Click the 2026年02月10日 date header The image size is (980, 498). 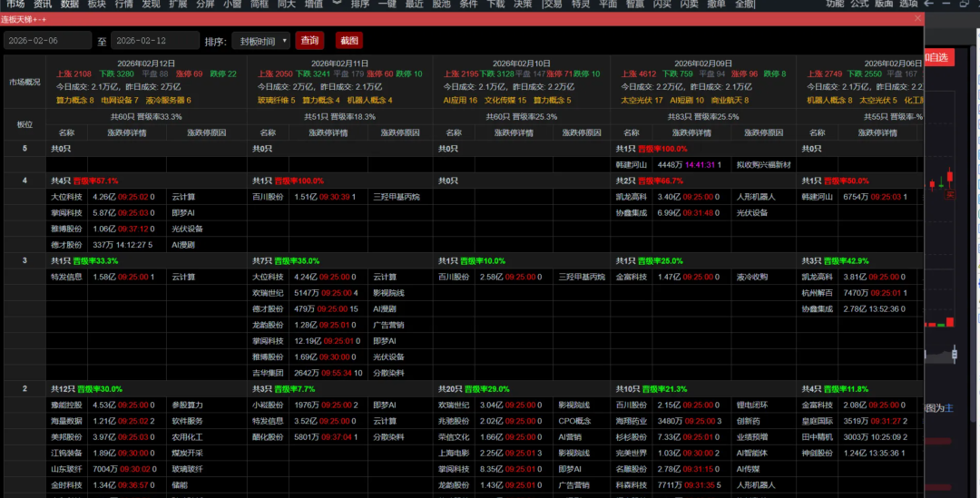(x=521, y=63)
